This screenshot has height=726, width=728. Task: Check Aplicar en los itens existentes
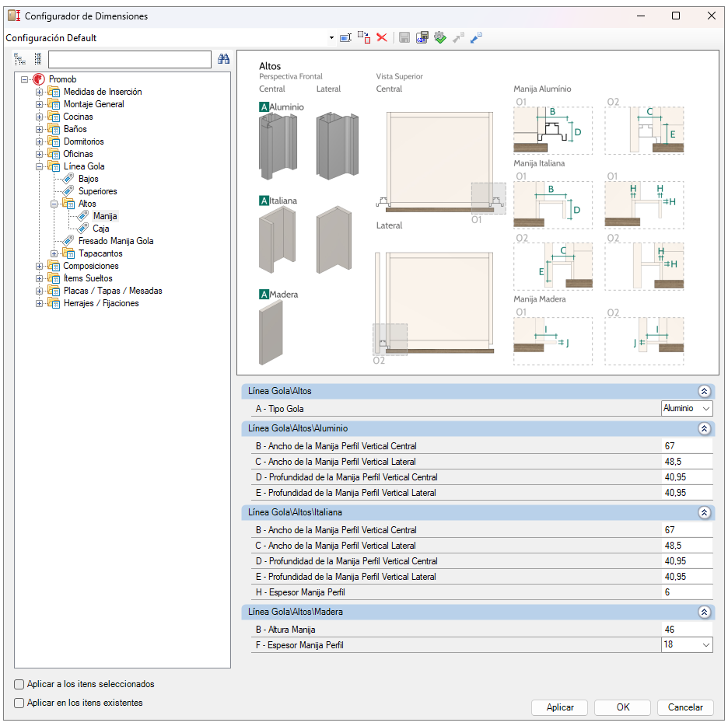click(19, 703)
